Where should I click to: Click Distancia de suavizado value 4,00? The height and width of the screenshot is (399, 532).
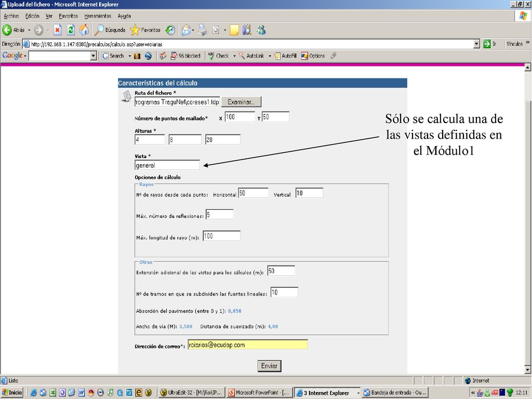point(273,327)
